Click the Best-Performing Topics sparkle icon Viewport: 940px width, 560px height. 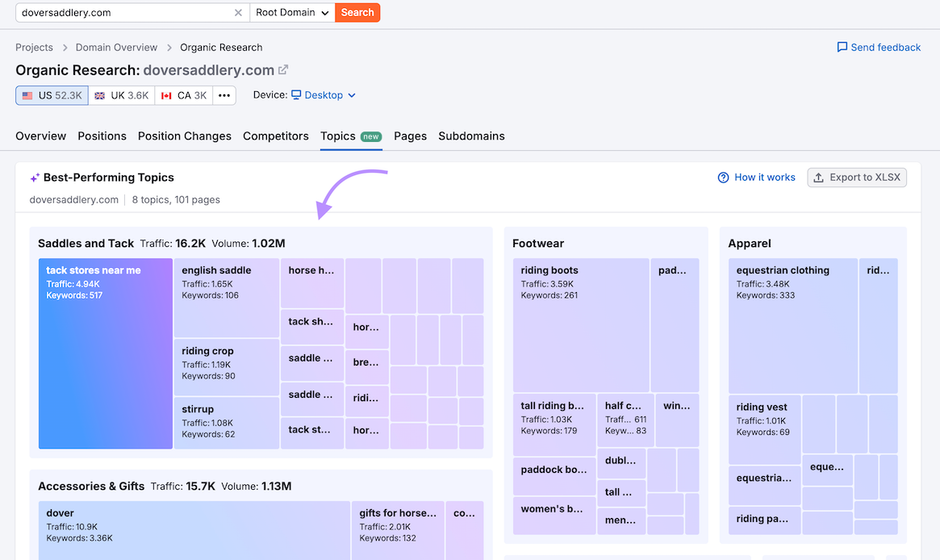coord(35,178)
